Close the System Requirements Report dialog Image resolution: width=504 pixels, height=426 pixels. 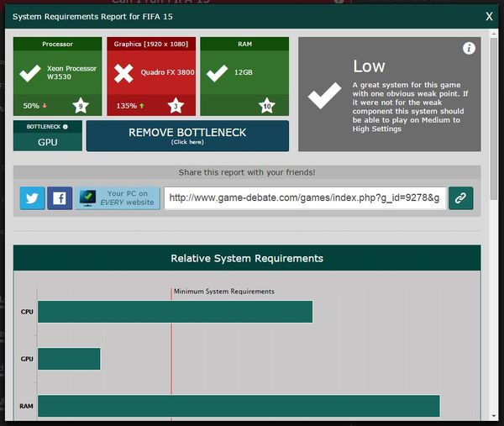[x=489, y=17]
